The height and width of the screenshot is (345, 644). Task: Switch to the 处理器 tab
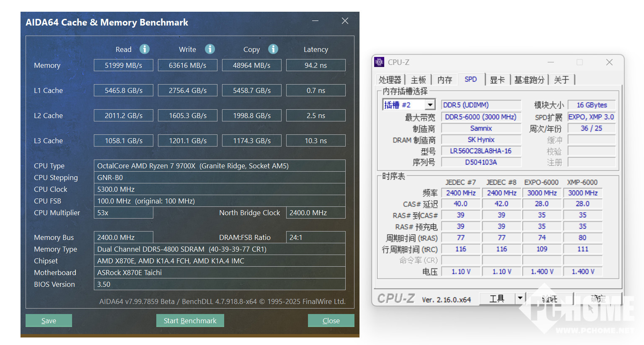point(390,80)
